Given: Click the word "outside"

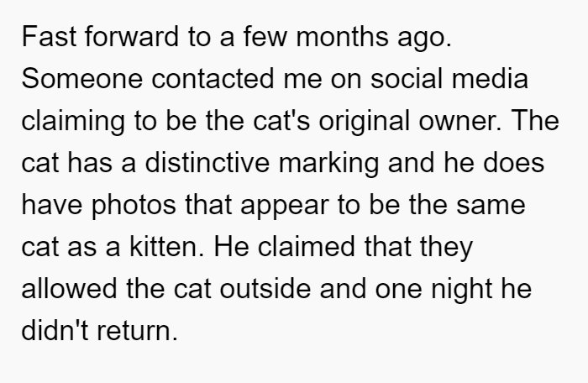Looking at the screenshot, I should (265, 289).
